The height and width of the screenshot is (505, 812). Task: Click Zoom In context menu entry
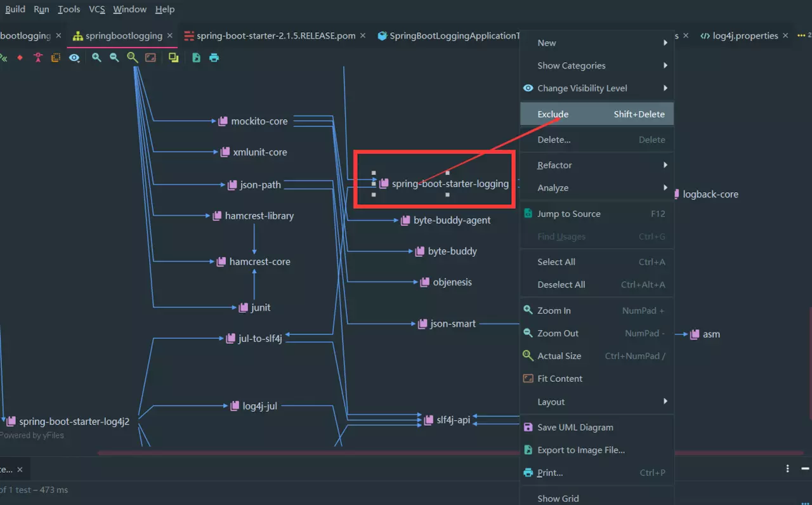596,311
